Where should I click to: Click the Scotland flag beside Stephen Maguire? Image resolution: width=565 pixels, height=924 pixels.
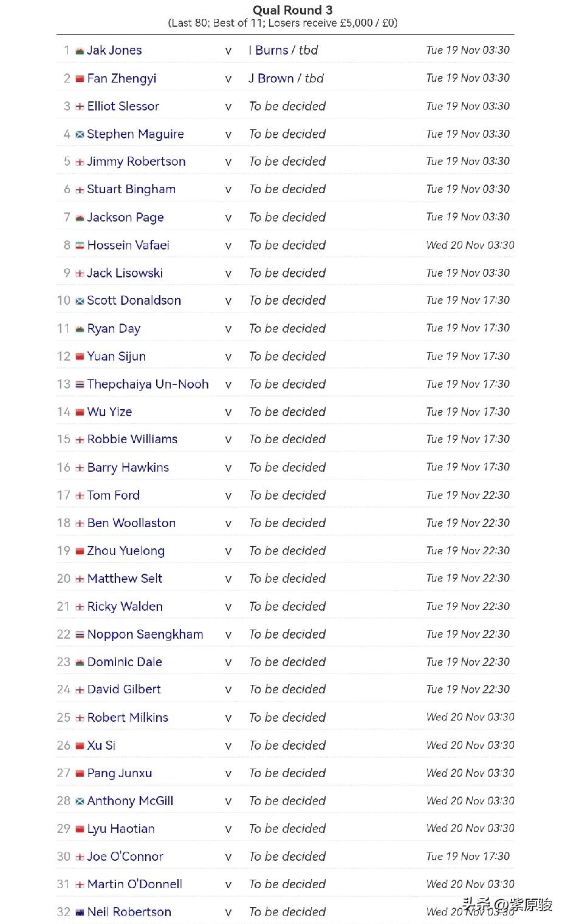[80, 135]
